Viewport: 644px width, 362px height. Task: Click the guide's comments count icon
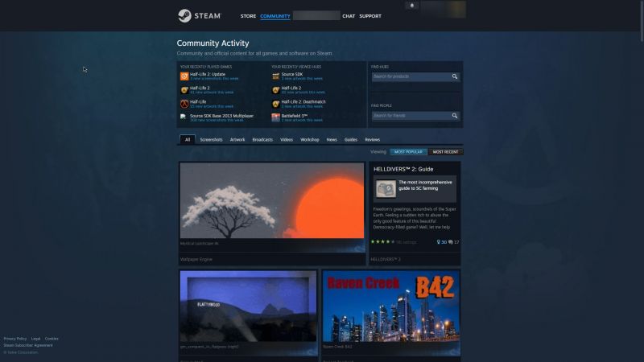point(451,242)
